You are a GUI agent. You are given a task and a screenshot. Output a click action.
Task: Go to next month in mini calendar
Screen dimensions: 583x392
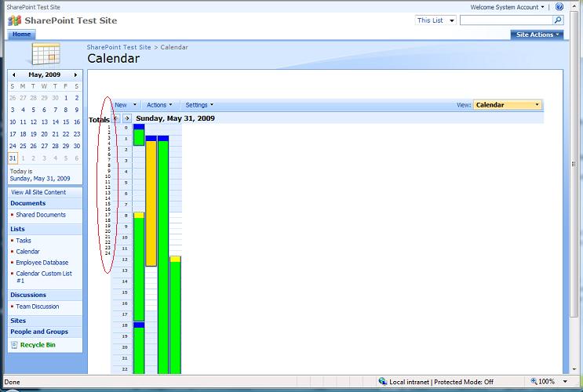pyautogui.click(x=75, y=75)
